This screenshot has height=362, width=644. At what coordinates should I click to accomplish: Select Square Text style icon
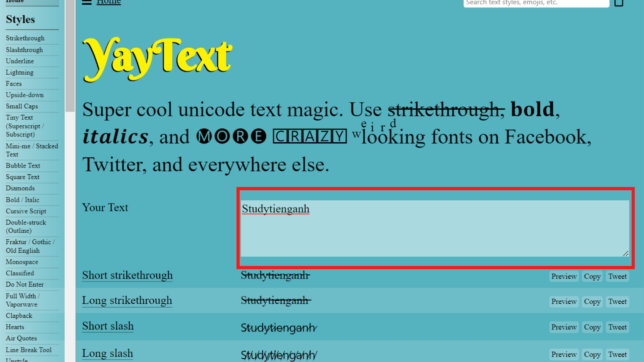pos(22,176)
